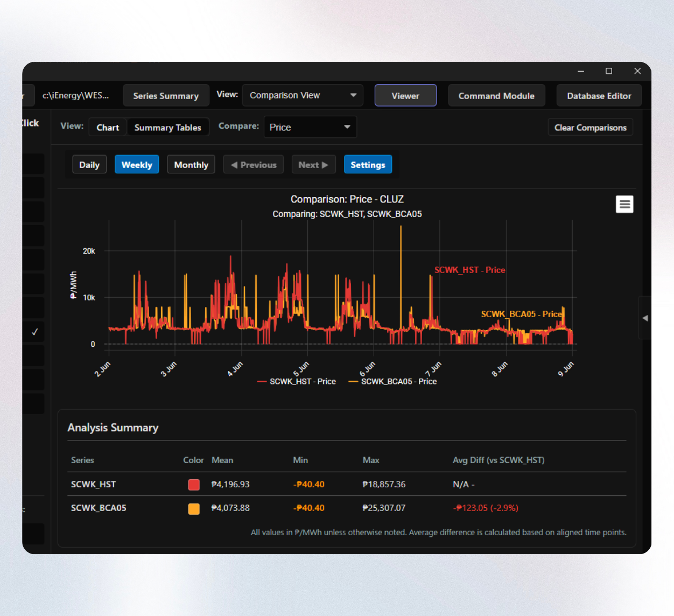
Task: Click the red SCWK_HST color swatch
Action: pos(194,485)
